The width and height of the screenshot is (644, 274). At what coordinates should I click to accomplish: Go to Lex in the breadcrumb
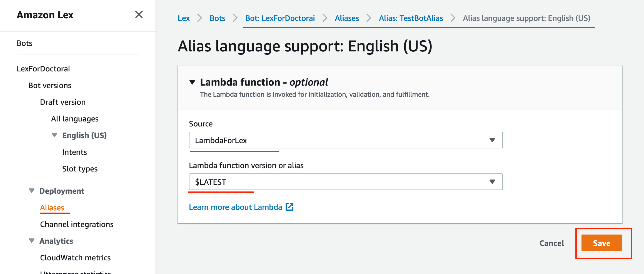(x=184, y=18)
